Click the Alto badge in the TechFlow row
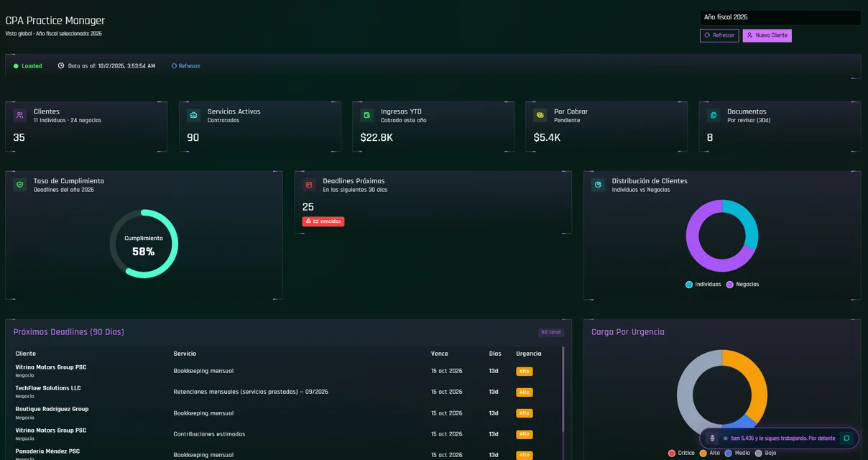 tap(524, 392)
